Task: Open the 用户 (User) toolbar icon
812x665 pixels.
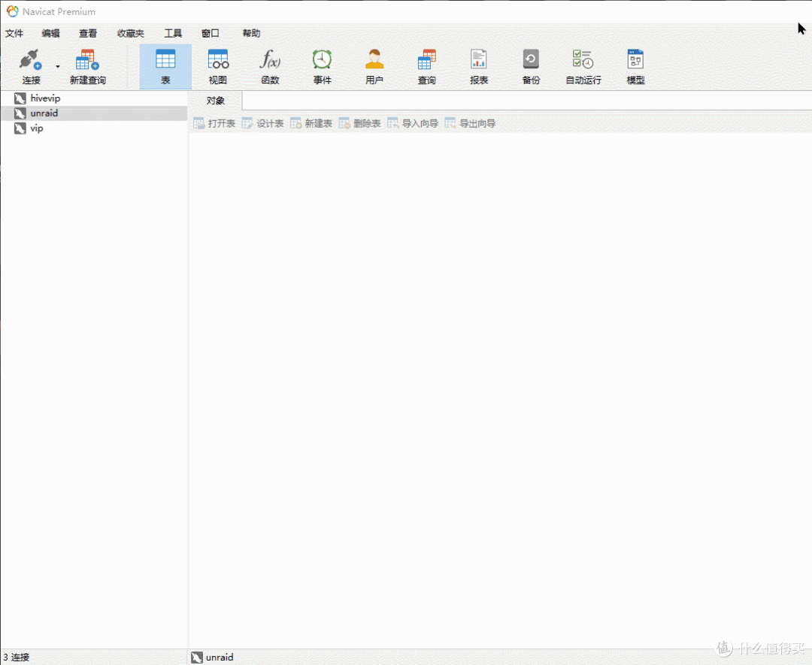Action: (374, 66)
